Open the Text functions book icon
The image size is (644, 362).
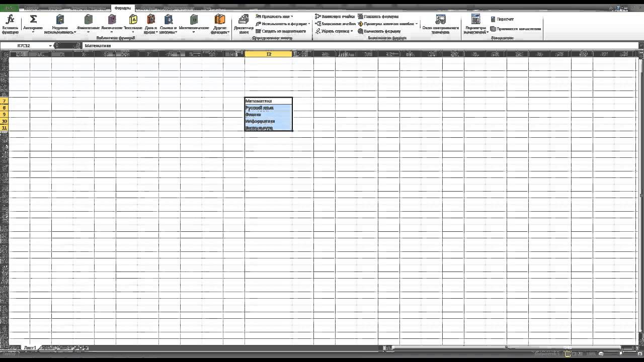(x=133, y=19)
